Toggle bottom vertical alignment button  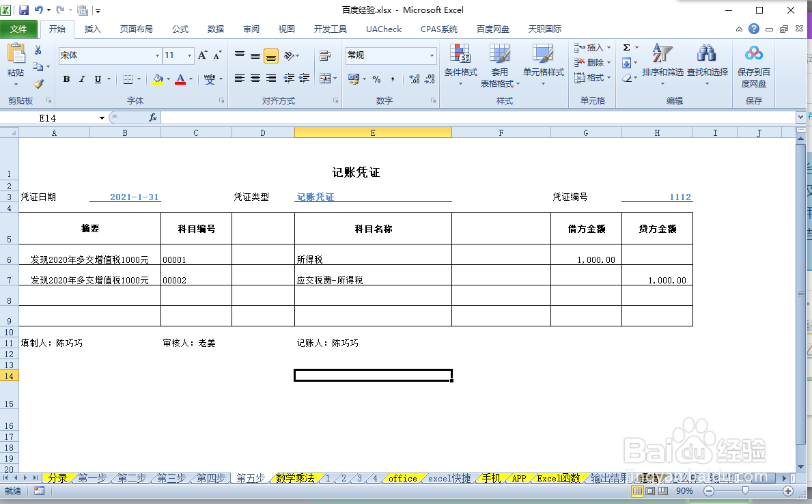pos(271,56)
